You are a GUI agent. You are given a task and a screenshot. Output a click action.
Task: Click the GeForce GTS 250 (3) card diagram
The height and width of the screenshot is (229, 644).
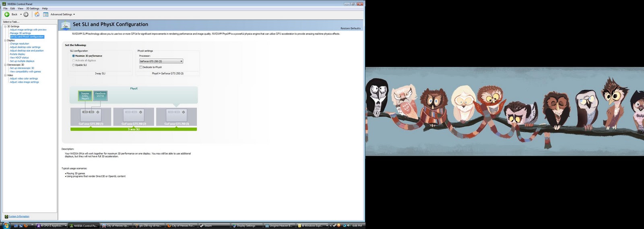pos(176,117)
